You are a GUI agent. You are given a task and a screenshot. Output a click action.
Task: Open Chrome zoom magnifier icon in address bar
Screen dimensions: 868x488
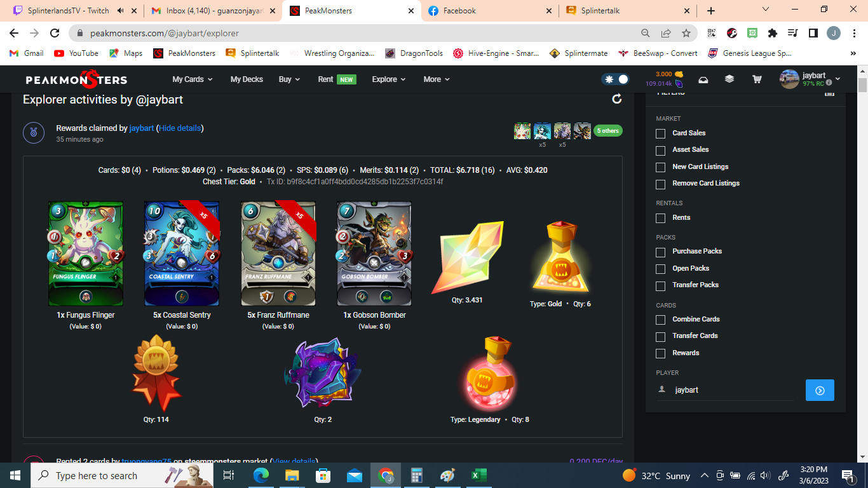646,33
